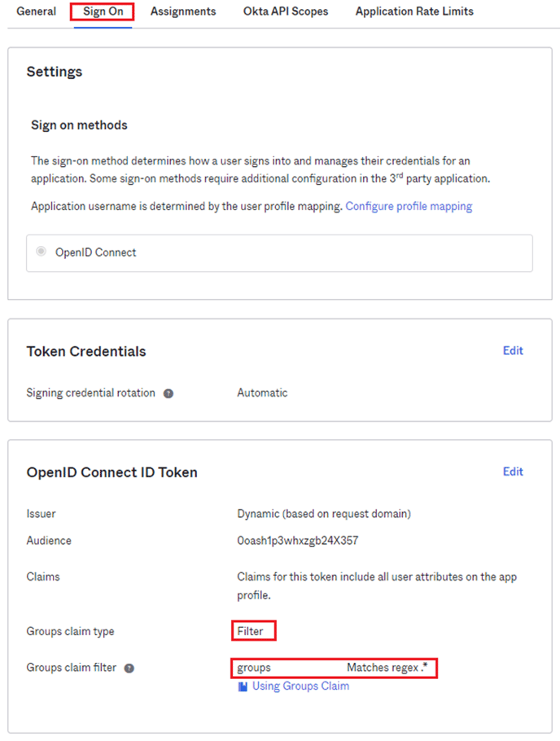Open the Okta API Scopes tab
This screenshot has height=741, width=560.
pyautogui.click(x=286, y=11)
